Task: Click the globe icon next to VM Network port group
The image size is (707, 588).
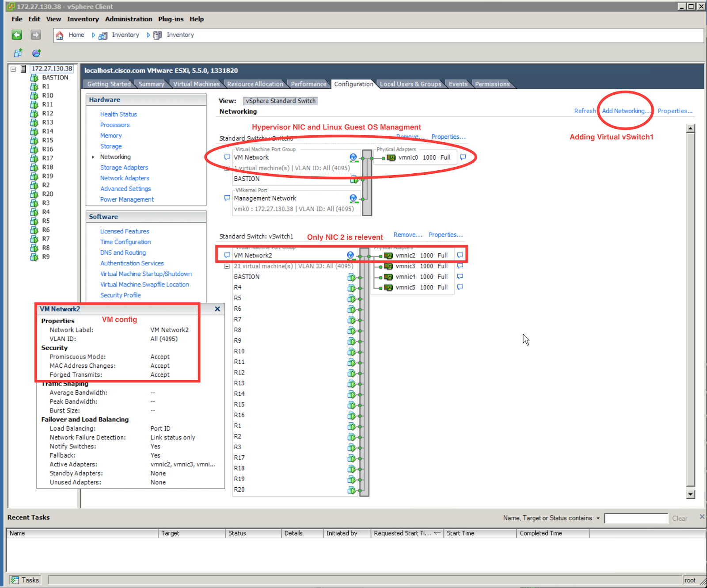Action: 353,157
